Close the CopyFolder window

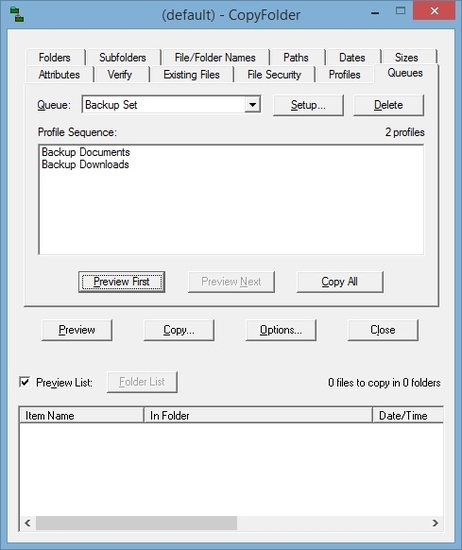tap(434, 11)
